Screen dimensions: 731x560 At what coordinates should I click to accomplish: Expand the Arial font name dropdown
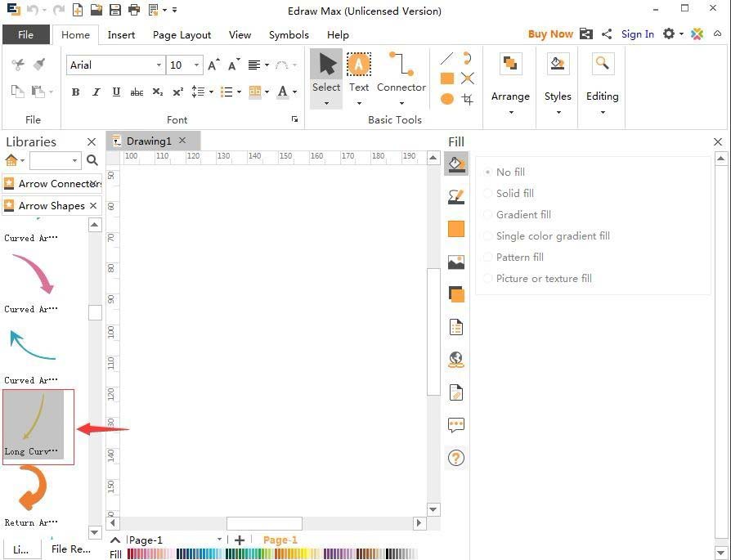159,65
